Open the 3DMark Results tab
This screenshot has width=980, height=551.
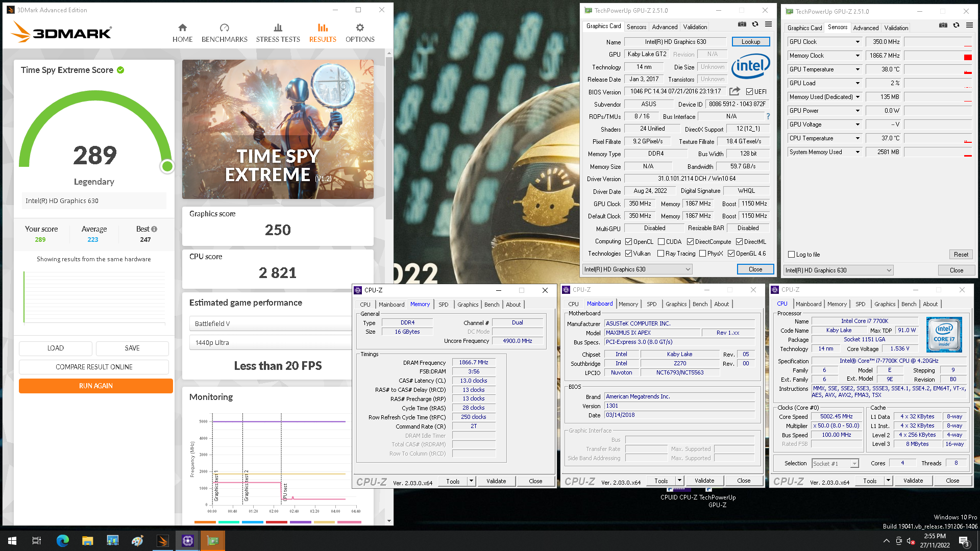[323, 33]
